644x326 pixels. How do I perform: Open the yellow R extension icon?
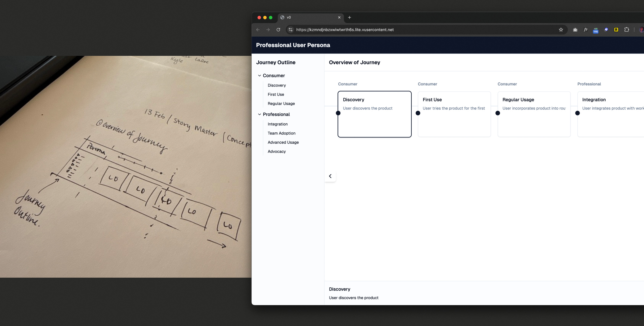coord(616,30)
